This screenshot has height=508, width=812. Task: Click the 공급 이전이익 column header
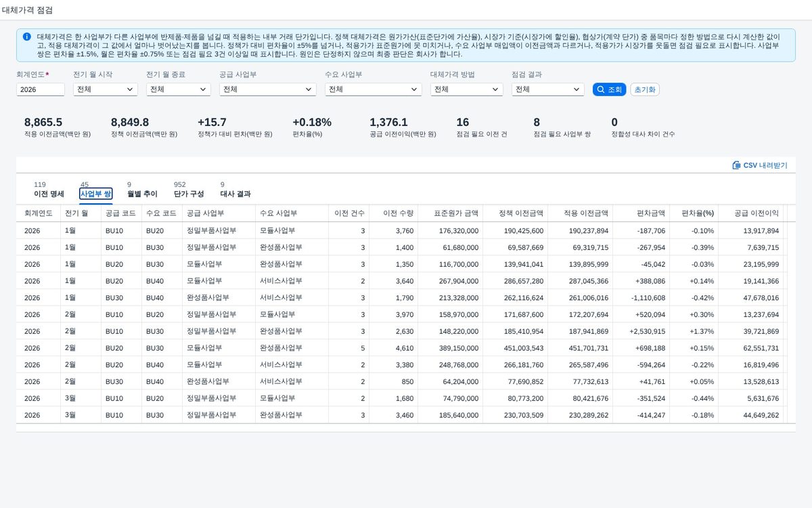pyautogui.click(x=751, y=213)
